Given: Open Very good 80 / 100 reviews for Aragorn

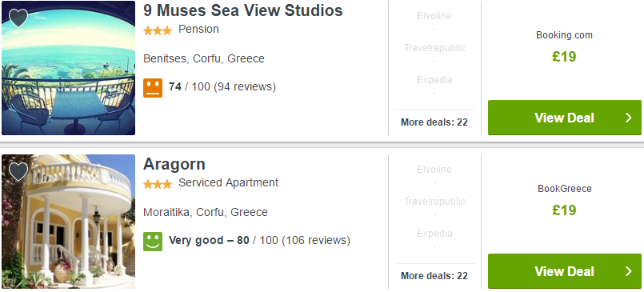Looking at the screenshot, I should pyautogui.click(x=259, y=240).
